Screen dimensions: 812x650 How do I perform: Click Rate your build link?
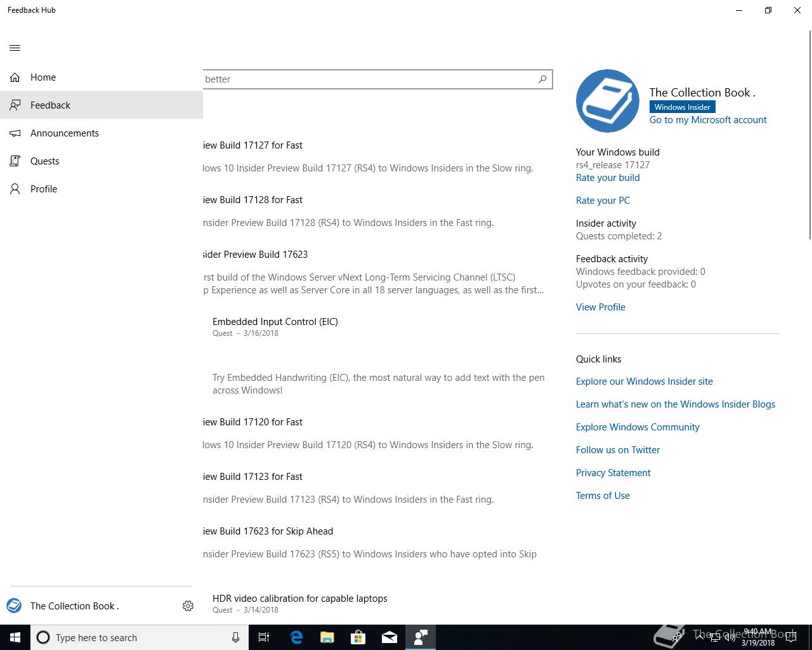tap(608, 177)
